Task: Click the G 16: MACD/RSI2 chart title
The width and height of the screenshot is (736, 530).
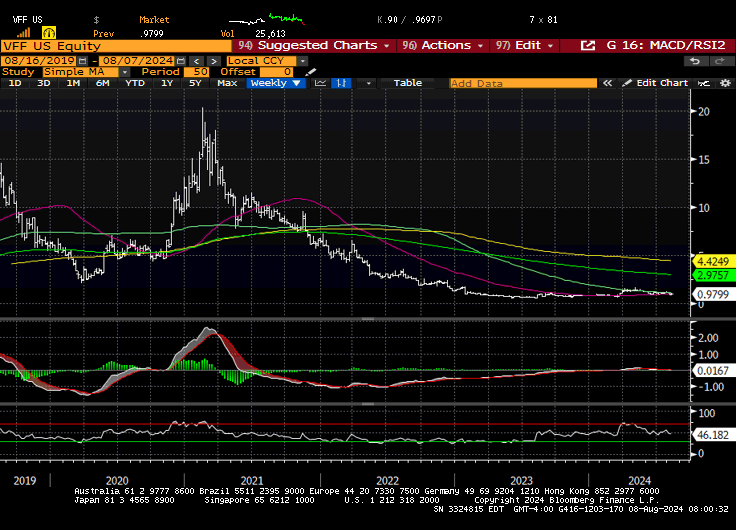Action: (x=666, y=46)
